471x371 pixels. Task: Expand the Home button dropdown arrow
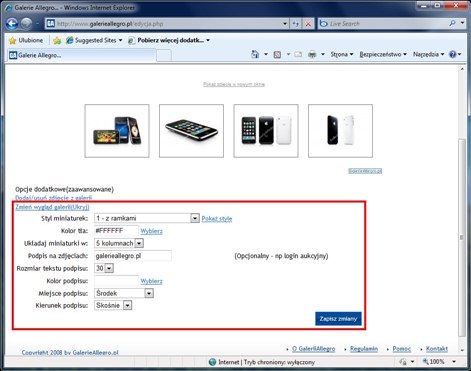(266, 54)
